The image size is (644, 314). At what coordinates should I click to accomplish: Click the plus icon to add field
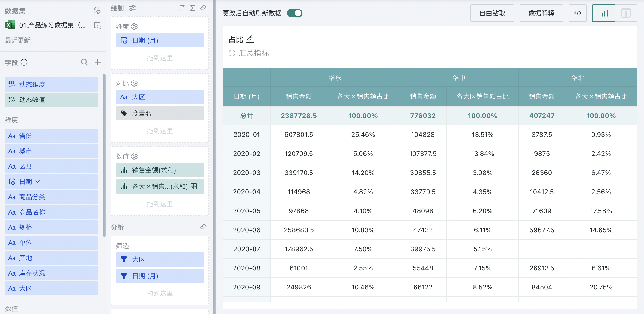[x=98, y=62]
